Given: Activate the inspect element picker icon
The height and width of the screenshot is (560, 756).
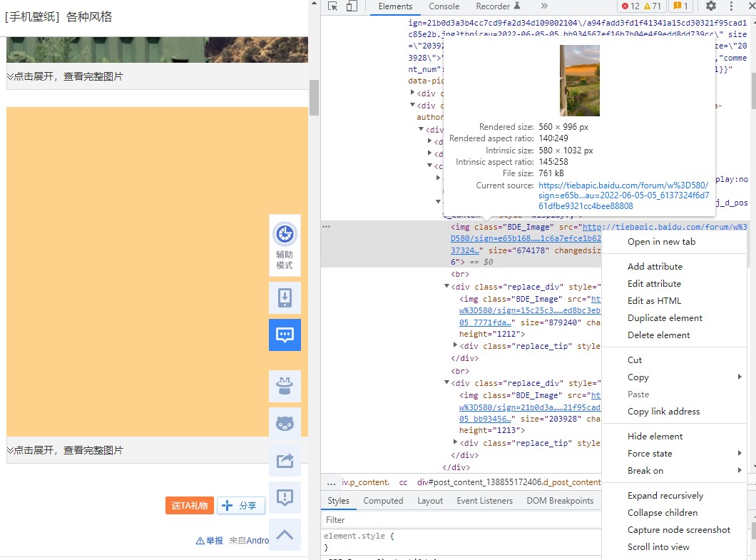Looking at the screenshot, I should (x=333, y=6).
